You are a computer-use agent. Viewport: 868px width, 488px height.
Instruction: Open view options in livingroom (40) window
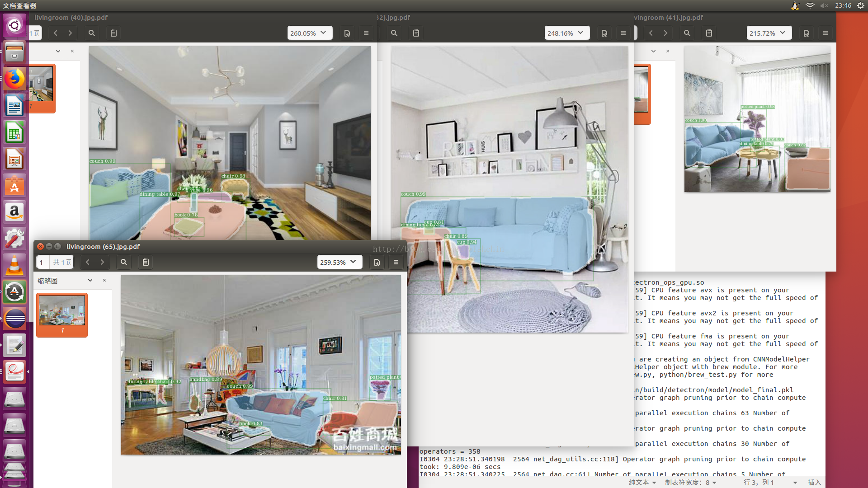click(347, 33)
